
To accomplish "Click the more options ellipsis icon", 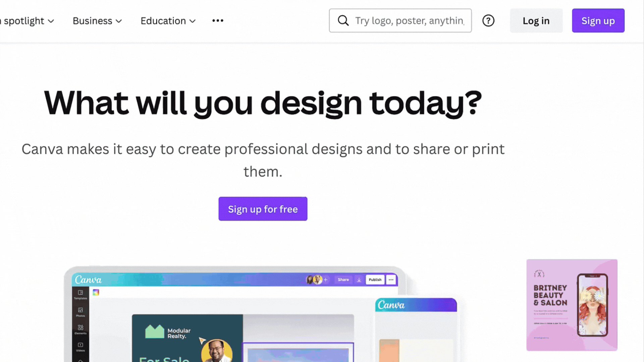I will click(217, 21).
